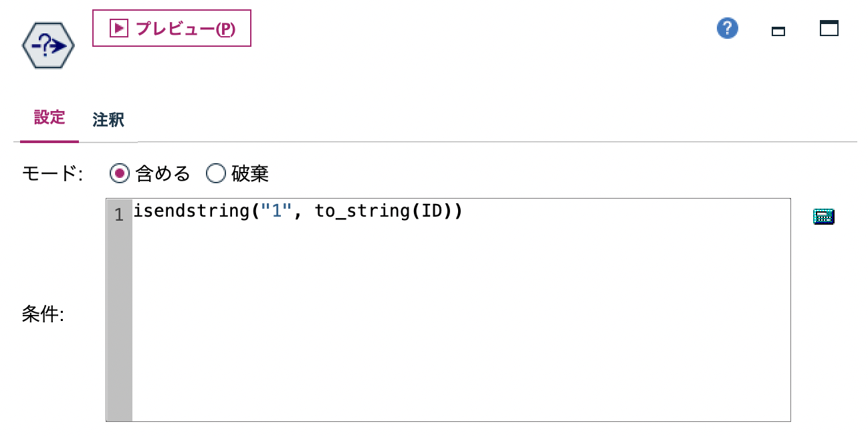Click the プレビュー(P) button
Image resolution: width=868 pixels, height=436 pixels.
click(171, 27)
